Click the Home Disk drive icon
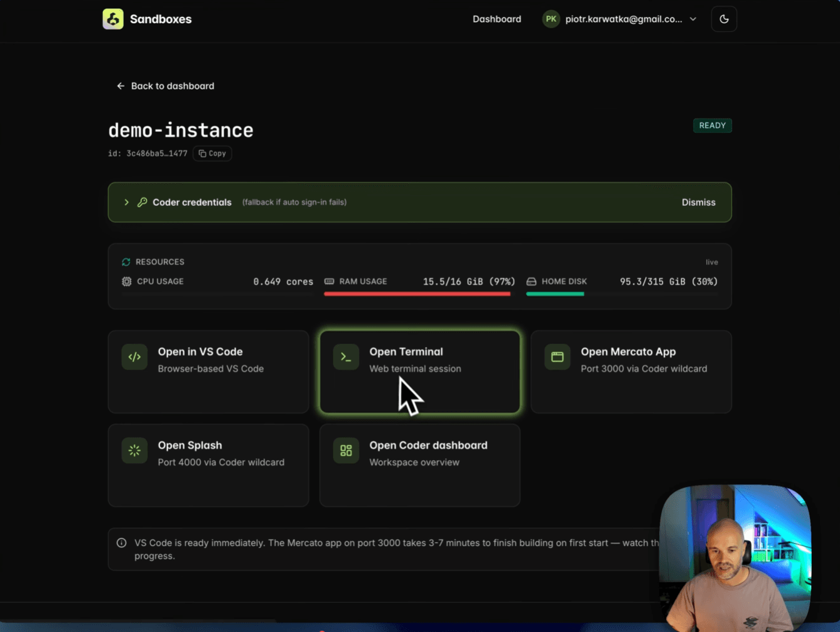This screenshot has width=840, height=632. pyautogui.click(x=531, y=281)
